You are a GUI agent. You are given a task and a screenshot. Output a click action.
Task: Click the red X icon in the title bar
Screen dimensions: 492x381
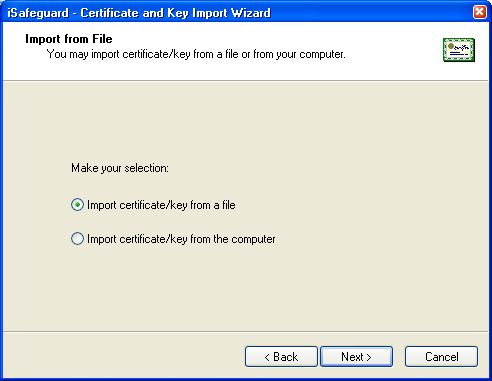click(x=480, y=12)
